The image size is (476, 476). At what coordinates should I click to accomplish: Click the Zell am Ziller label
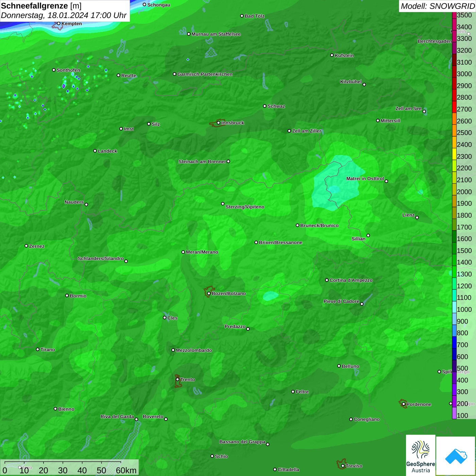[306, 131]
